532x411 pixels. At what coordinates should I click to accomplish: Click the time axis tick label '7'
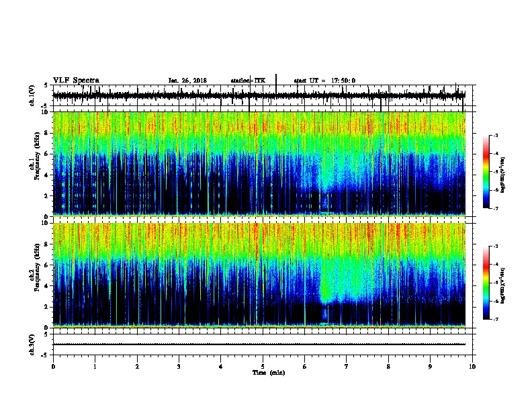(x=347, y=367)
